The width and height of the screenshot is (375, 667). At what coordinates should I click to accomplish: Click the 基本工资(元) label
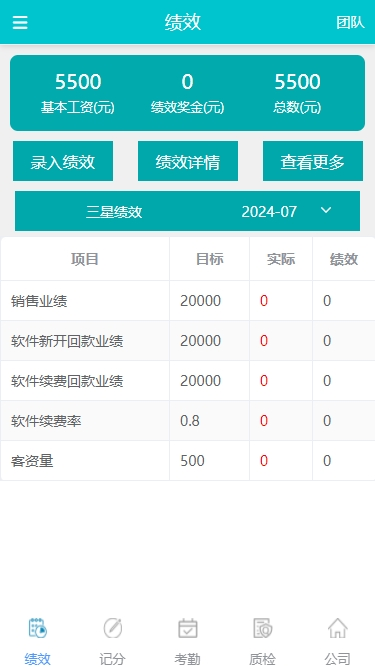coord(78,107)
